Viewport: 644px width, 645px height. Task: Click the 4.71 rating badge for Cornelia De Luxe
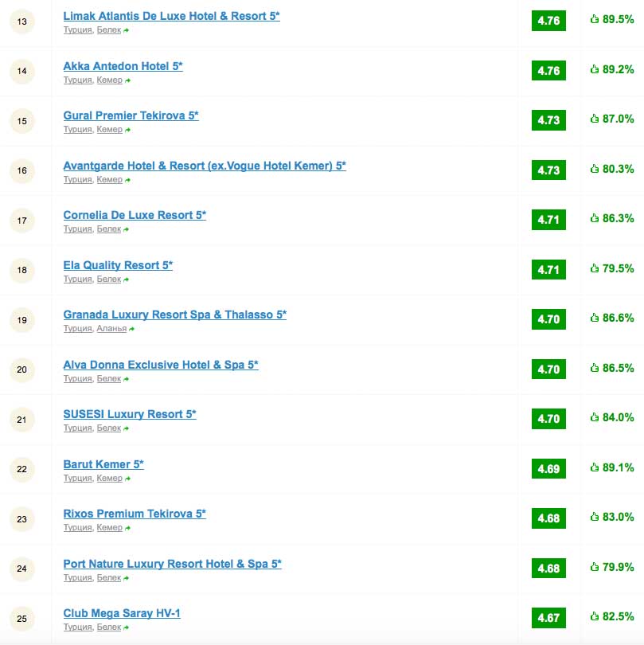click(548, 220)
